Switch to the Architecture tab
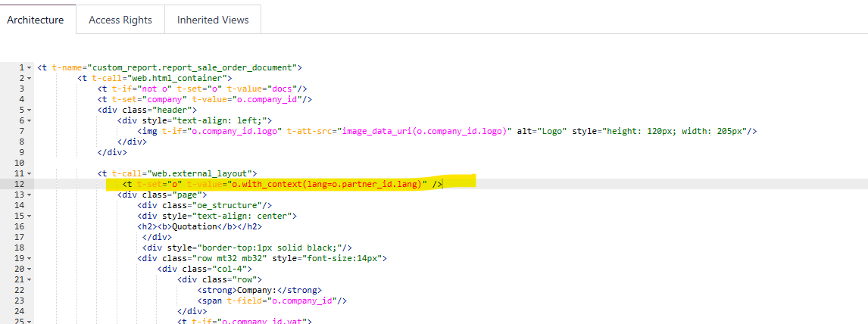Image resolution: width=868 pixels, height=324 pixels. [x=36, y=20]
